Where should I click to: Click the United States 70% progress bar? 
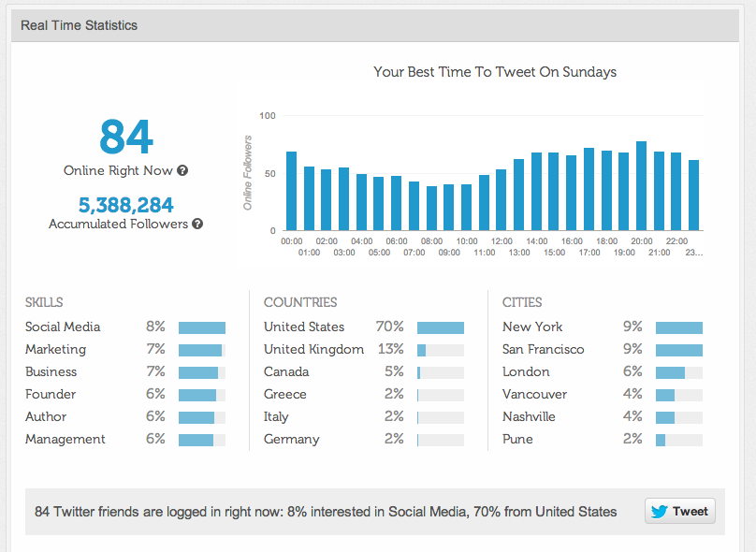pyautogui.click(x=441, y=327)
